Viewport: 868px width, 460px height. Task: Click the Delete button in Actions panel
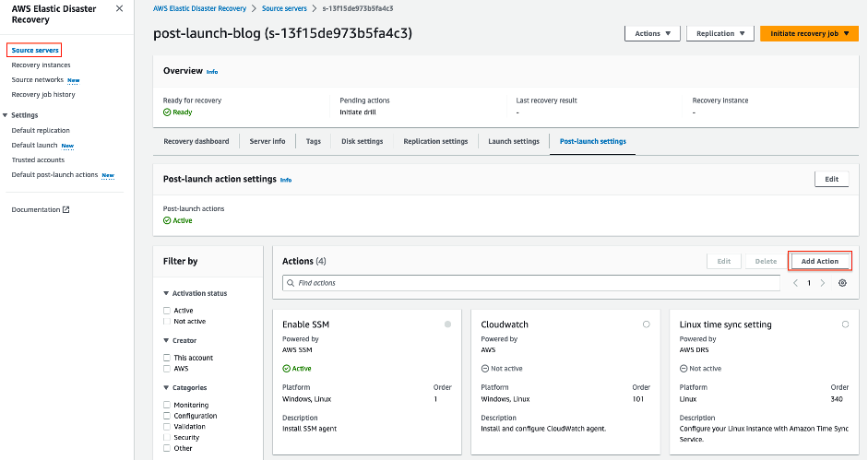coord(766,261)
